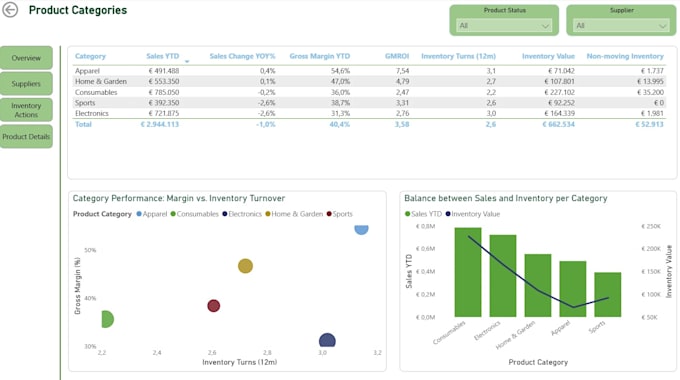Select the Electronics table row
This screenshot has height=380, width=680.
[369, 113]
